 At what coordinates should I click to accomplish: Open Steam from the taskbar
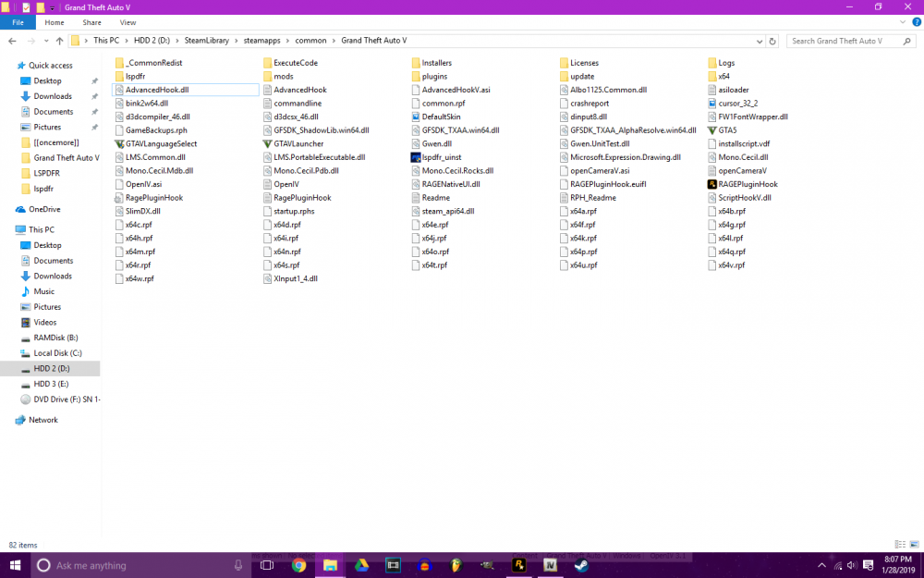[x=581, y=565]
